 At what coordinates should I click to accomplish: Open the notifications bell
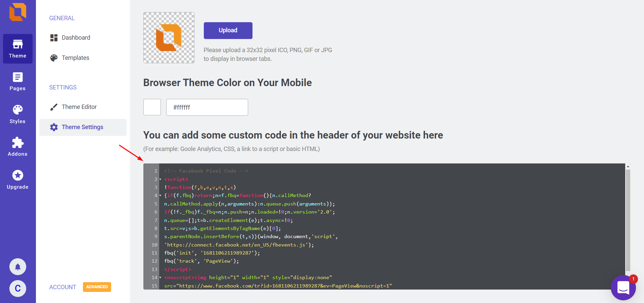(18, 267)
